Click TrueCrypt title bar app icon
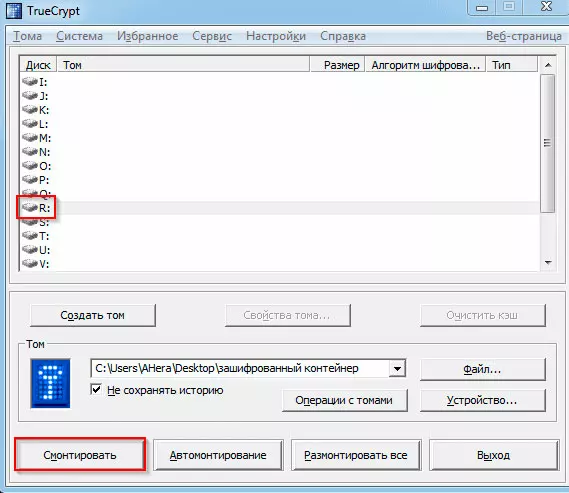Screen dimensions: 569x493 14,11
